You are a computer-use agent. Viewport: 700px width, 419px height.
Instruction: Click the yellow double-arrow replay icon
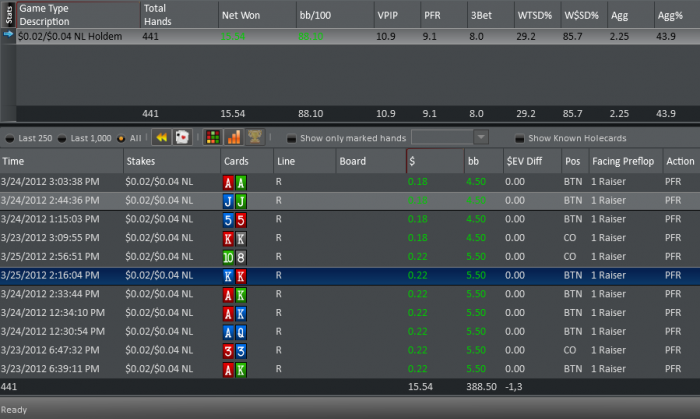coord(162,137)
